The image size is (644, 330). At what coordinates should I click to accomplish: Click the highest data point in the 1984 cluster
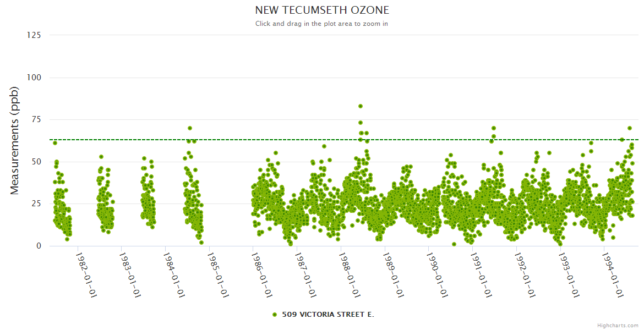190,128
